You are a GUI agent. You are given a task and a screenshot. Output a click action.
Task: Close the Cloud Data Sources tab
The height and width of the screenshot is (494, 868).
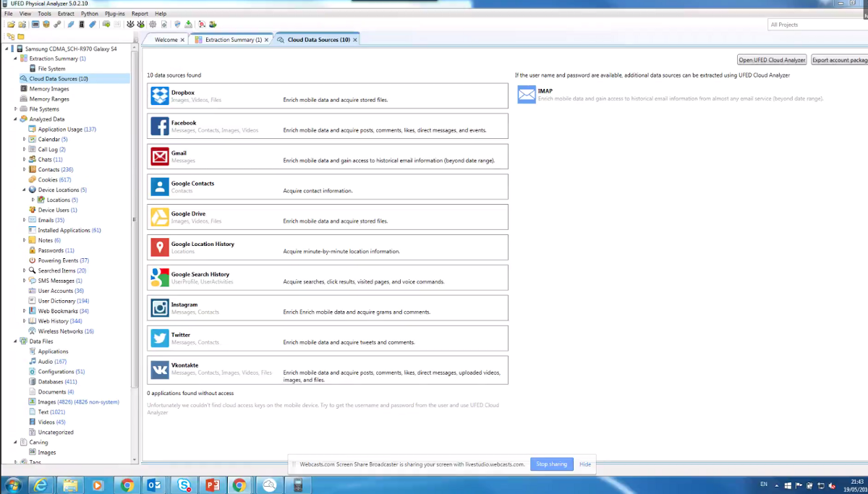pos(354,40)
